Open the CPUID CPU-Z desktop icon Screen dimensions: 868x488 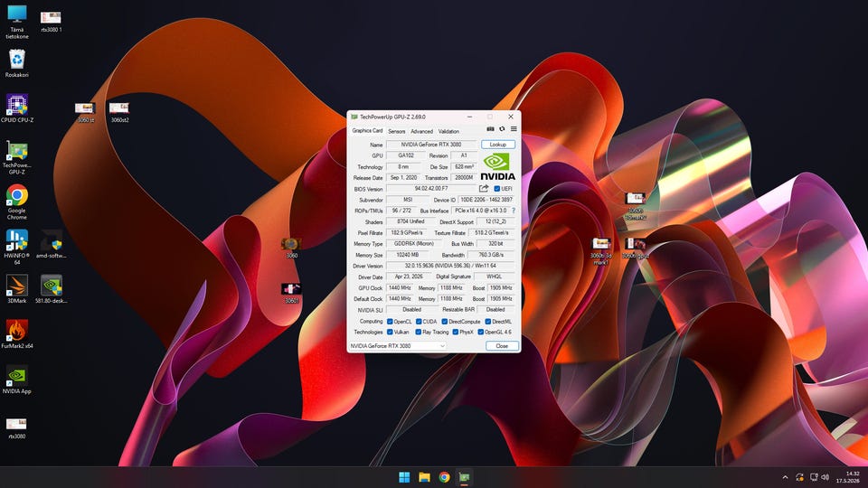click(16, 108)
